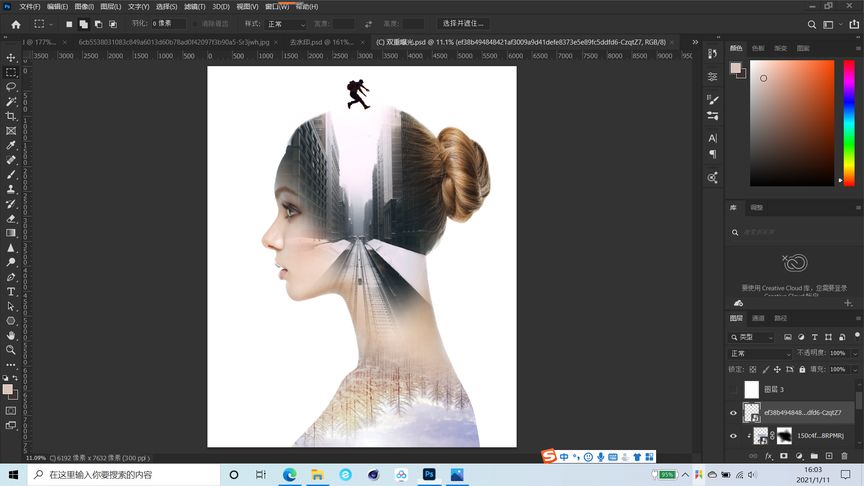Click the 选择并遮住 button

point(463,23)
